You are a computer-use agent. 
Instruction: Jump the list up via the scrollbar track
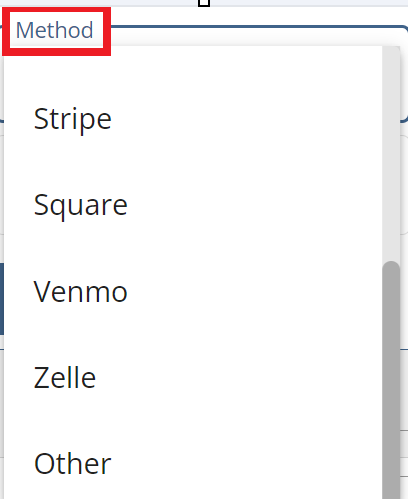tap(391, 153)
